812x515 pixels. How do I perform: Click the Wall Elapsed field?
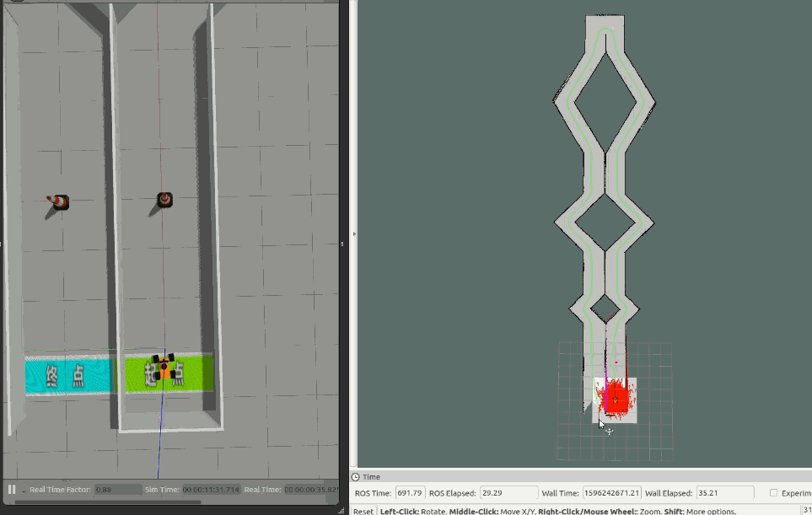tap(725, 493)
